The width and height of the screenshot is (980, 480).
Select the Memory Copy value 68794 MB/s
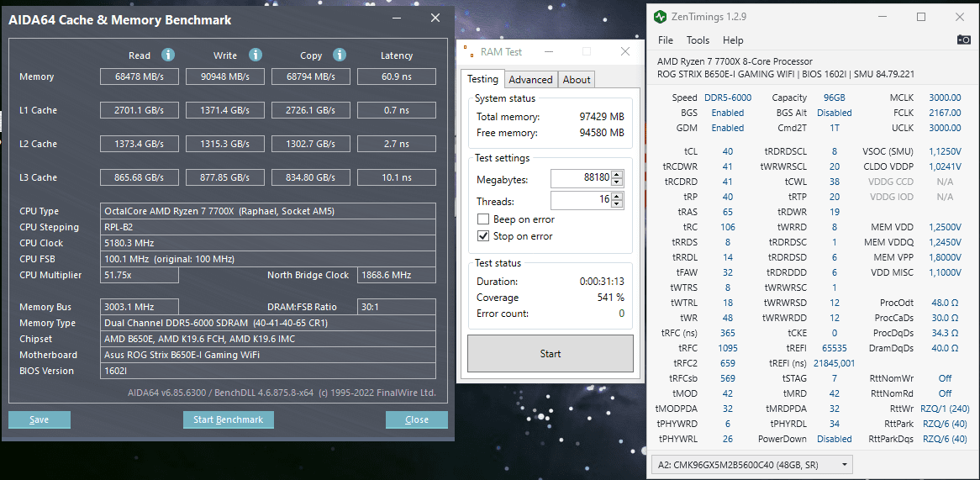coord(311,76)
